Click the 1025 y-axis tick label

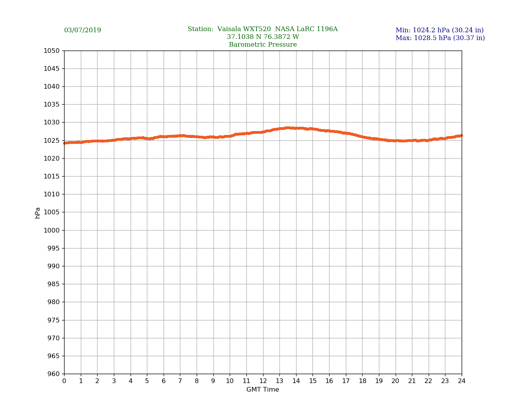tap(51, 140)
